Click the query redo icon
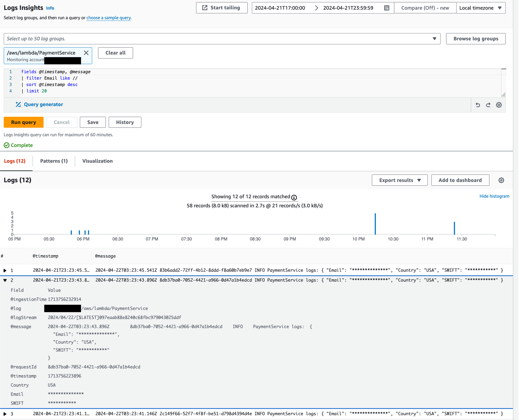519x420 pixels. [x=488, y=105]
